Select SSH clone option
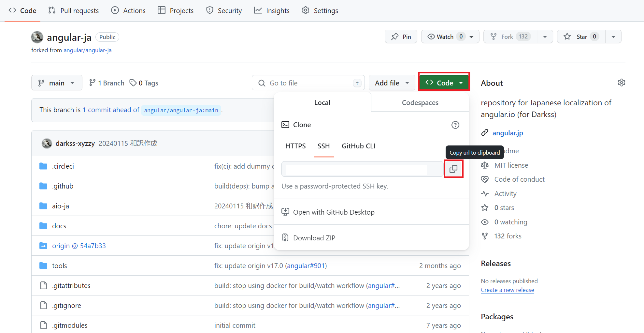 pos(323,146)
